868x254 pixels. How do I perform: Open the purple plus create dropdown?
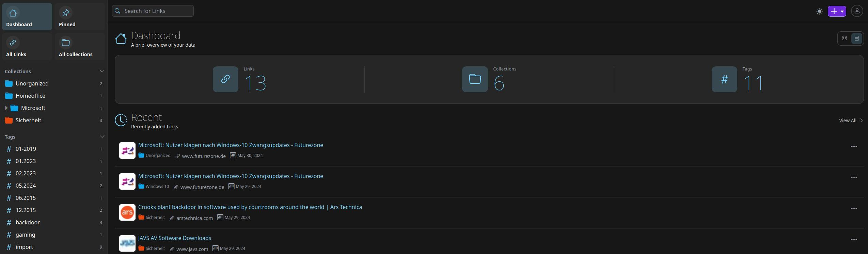(x=837, y=11)
